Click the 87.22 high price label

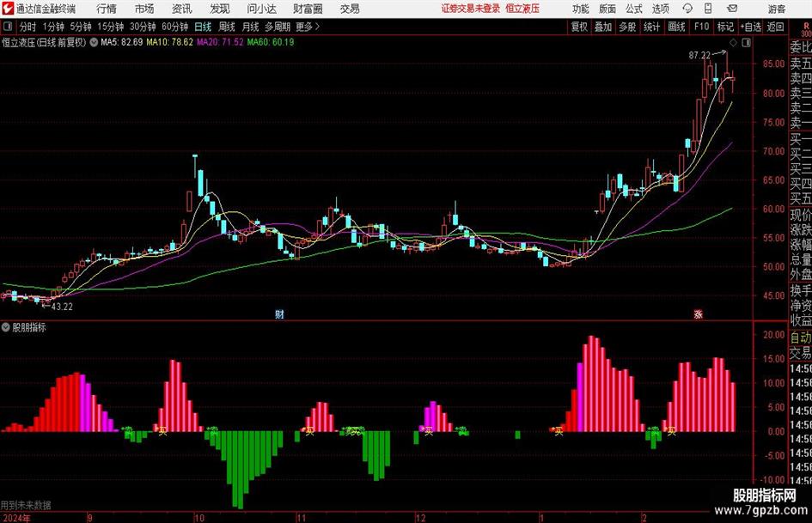tap(699, 56)
